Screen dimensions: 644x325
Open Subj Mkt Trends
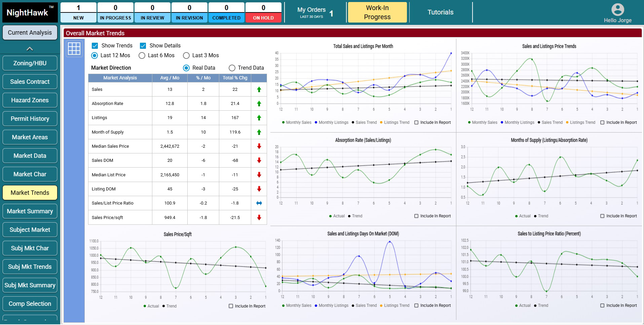click(x=30, y=267)
